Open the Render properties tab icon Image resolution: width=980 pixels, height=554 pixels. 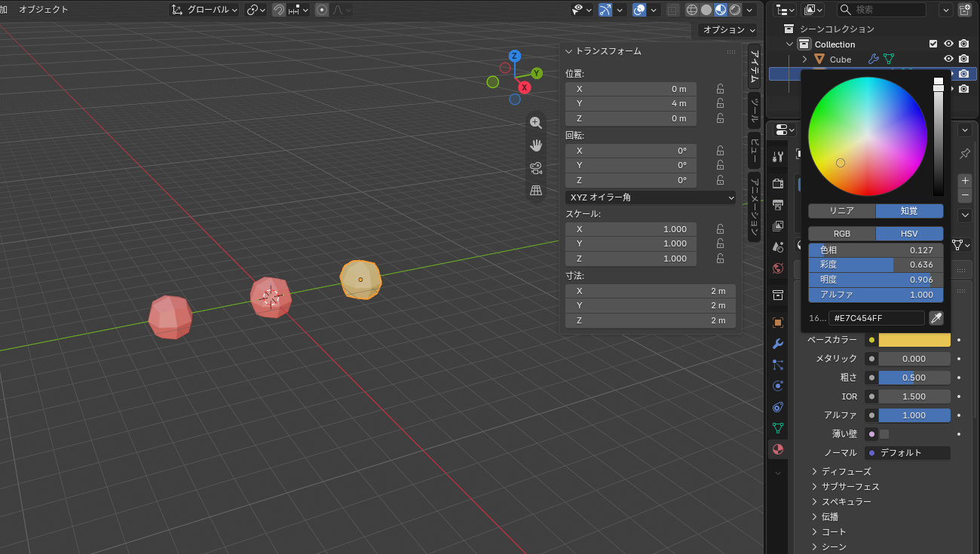click(x=778, y=183)
